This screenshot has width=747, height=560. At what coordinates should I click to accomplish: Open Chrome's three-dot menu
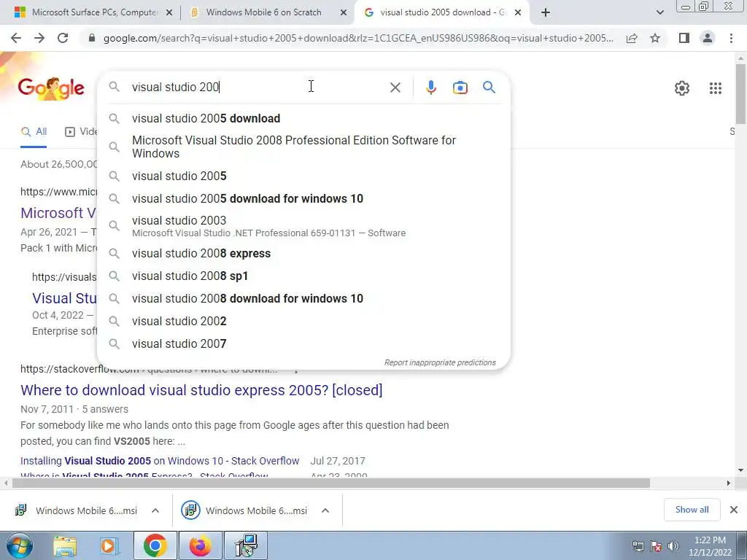[x=731, y=38]
